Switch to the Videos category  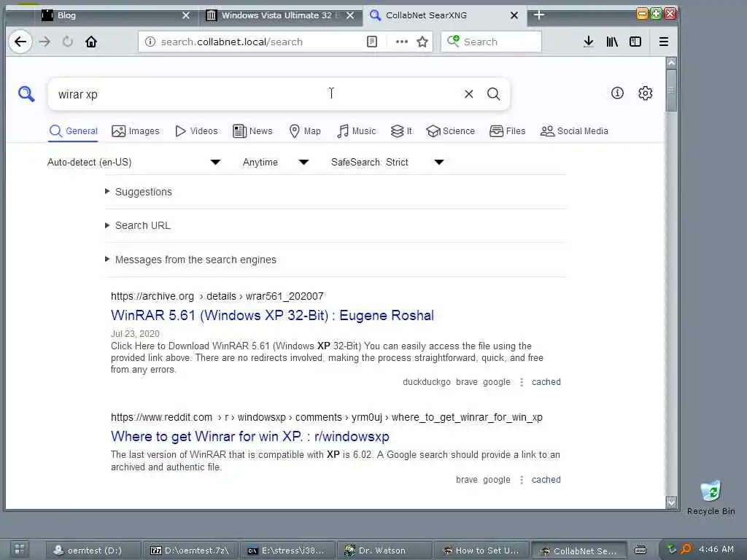tap(196, 131)
